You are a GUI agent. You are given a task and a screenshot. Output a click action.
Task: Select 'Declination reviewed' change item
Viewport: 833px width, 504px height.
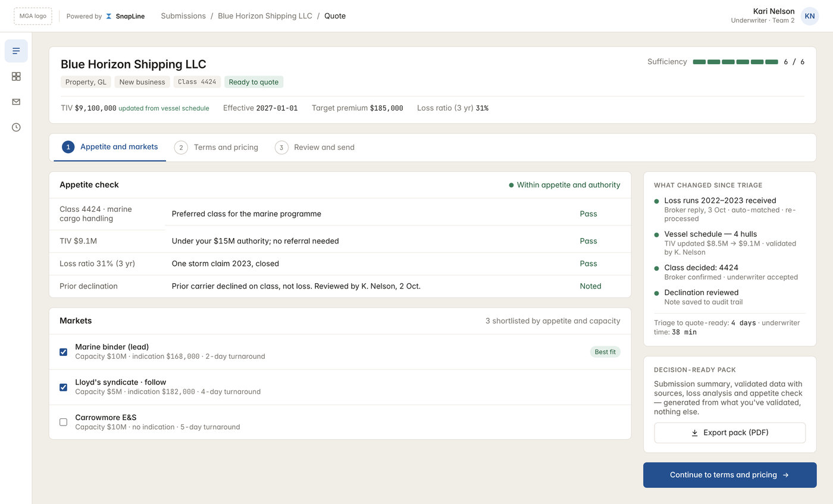coord(701,293)
